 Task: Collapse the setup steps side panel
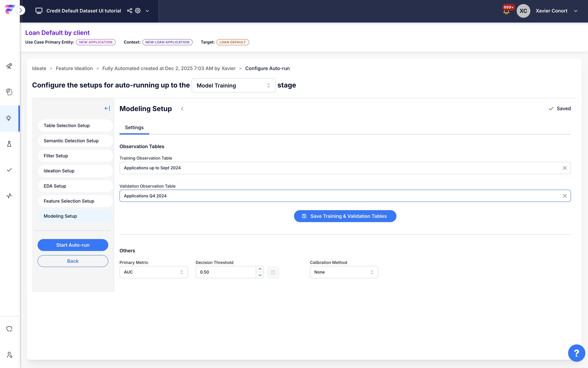coord(107,108)
